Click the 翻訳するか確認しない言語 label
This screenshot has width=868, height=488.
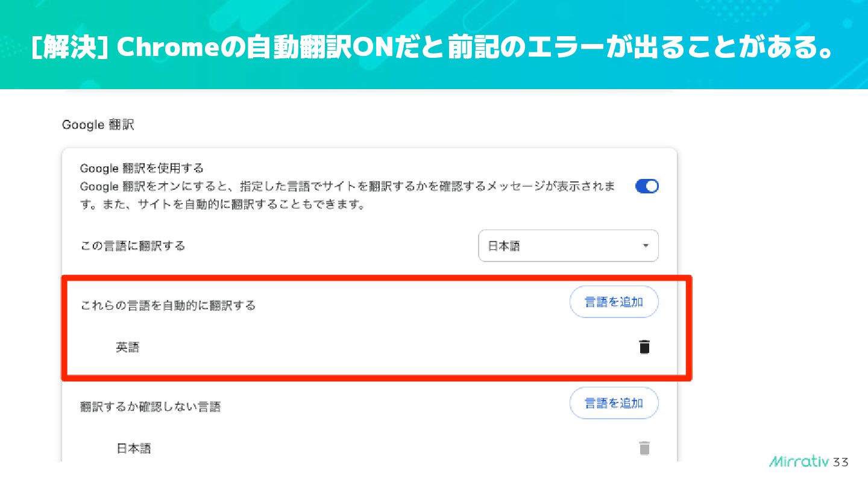[151, 407]
